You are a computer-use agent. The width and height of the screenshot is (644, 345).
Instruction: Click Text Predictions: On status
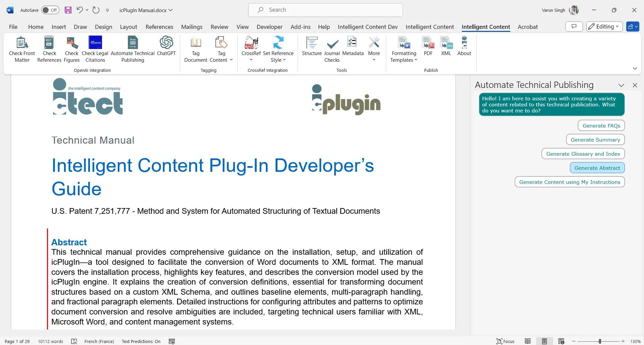(x=141, y=341)
